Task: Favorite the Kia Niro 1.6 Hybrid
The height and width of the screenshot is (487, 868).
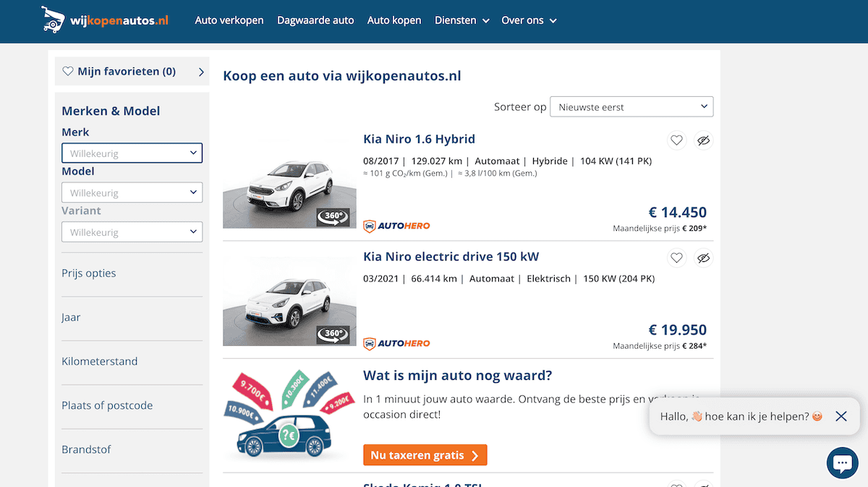Action: 676,140
